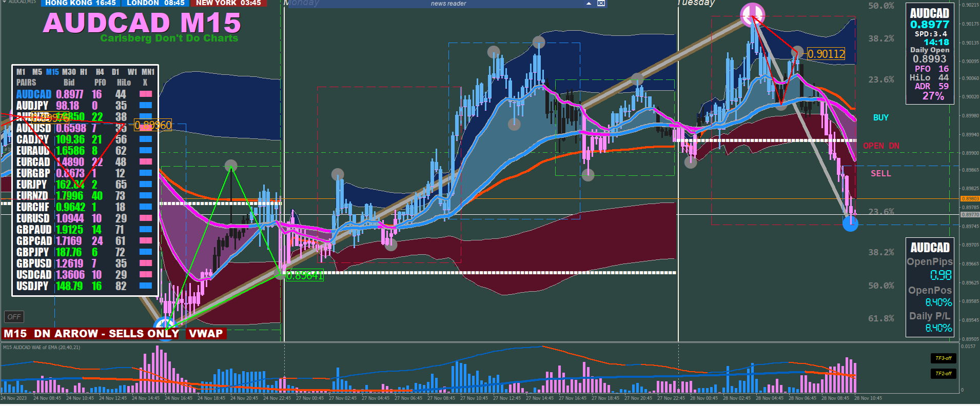Screen dimensions: 980x406
Task: Click the PAIRS column header
Action: click(x=26, y=83)
